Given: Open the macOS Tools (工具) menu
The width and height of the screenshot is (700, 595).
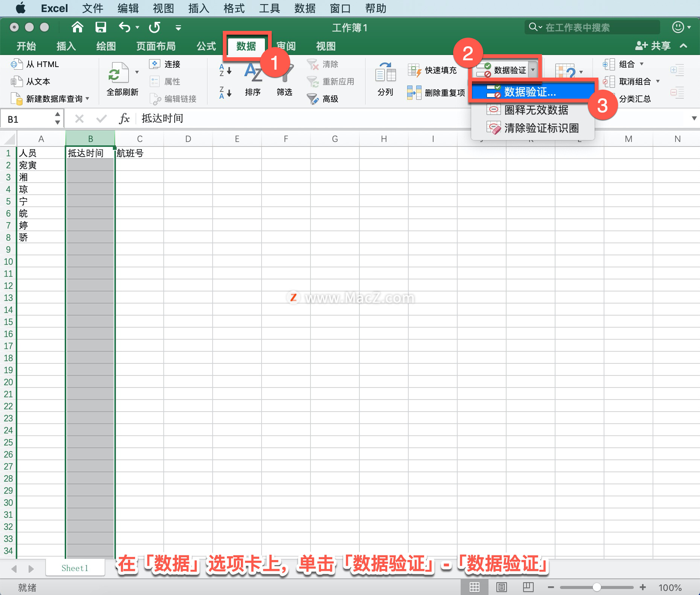Looking at the screenshot, I should coord(269,8).
